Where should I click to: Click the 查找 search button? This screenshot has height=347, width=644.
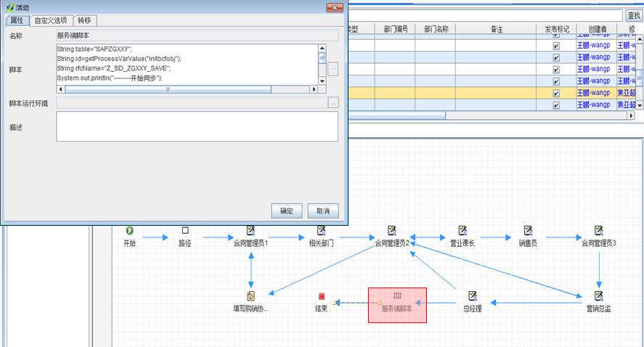pyautogui.click(x=633, y=15)
